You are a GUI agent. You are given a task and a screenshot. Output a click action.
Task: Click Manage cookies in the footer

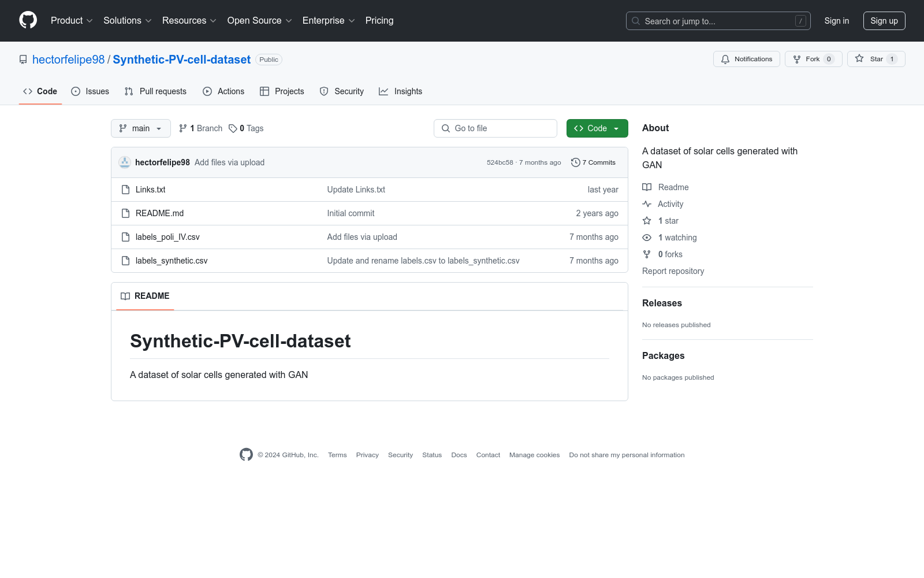pyautogui.click(x=535, y=455)
